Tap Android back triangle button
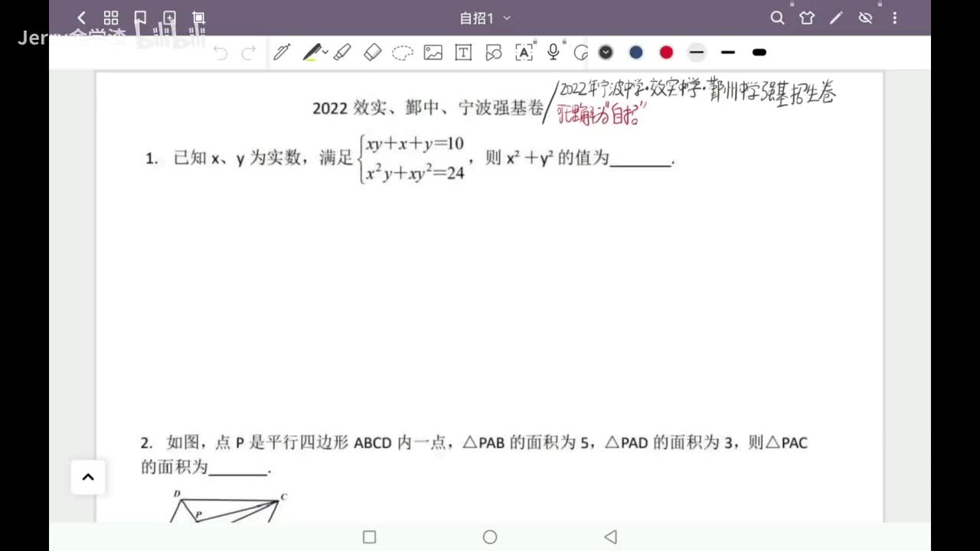 [610, 537]
